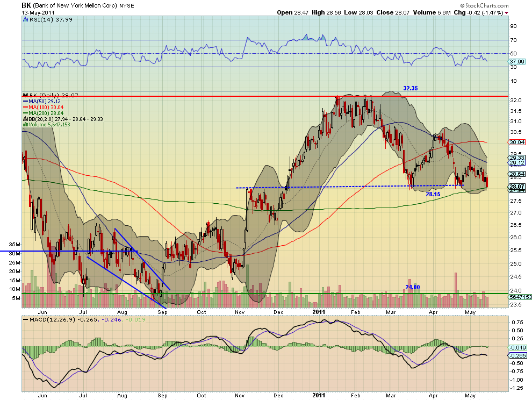The image size is (532, 400).
Task: Click the Sep label under the price panel
Action: click(162, 312)
